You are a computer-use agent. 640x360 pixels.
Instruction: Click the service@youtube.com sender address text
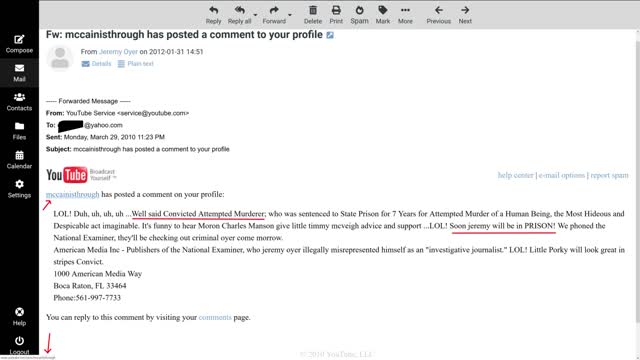coord(153,113)
